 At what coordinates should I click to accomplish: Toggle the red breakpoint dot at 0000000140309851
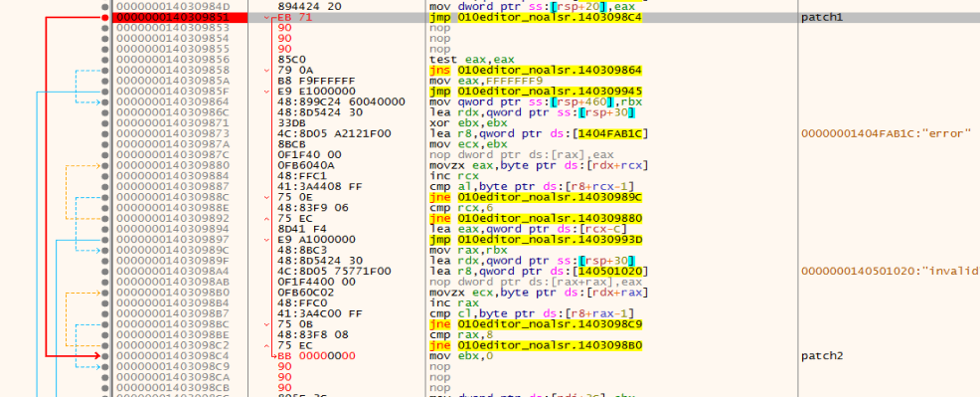point(105,18)
